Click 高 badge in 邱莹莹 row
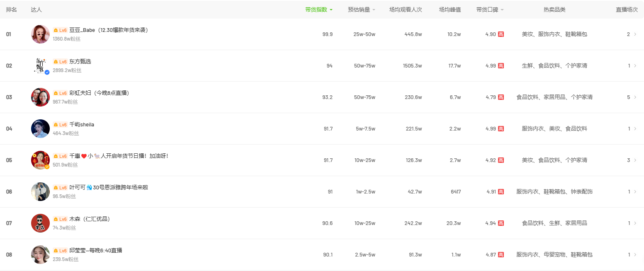This screenshot has width=644, height=271. 501,254
